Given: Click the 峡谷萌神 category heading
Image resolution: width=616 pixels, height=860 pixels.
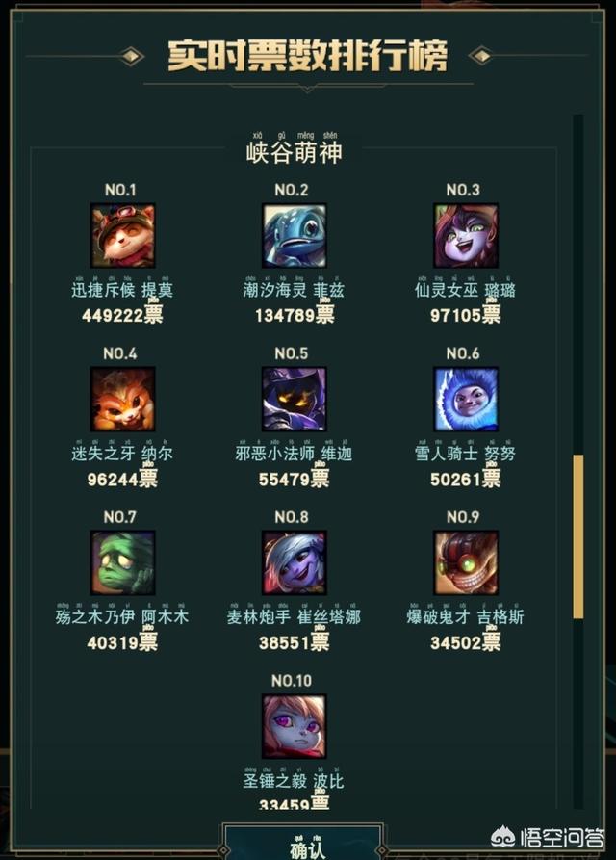Looking at the screenshot, I should pos(295,152).
